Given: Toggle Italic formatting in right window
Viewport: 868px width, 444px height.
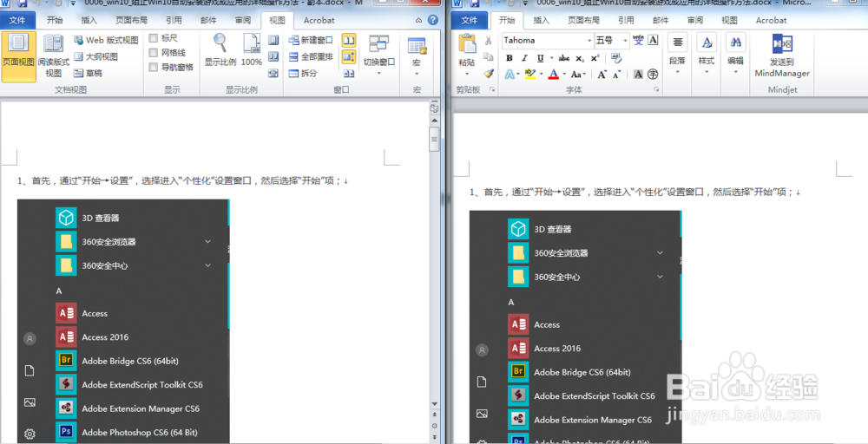Looking at the screenshot, I should (524, 58).
